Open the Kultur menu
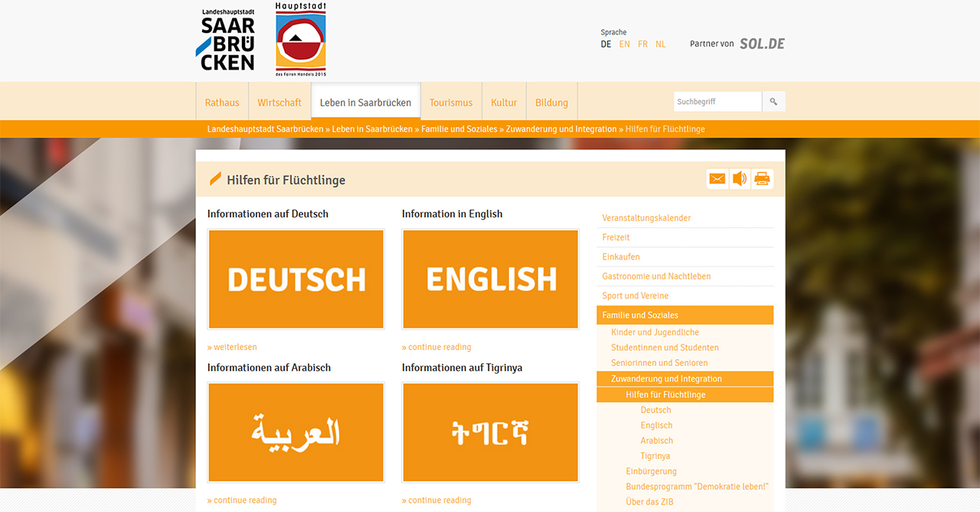The width and height of the screenshot is (980, 512). click(x=504, y=103)
